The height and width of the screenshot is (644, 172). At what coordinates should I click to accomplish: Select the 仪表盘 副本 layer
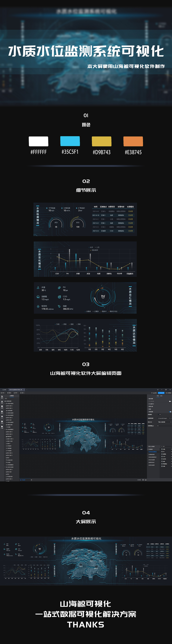tap(10, 460)
